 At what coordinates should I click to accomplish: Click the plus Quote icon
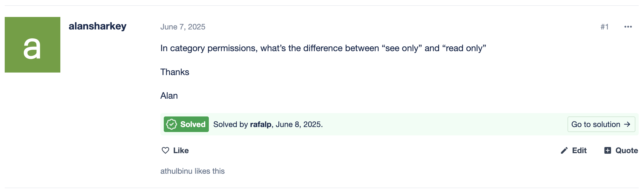[608, 150]
